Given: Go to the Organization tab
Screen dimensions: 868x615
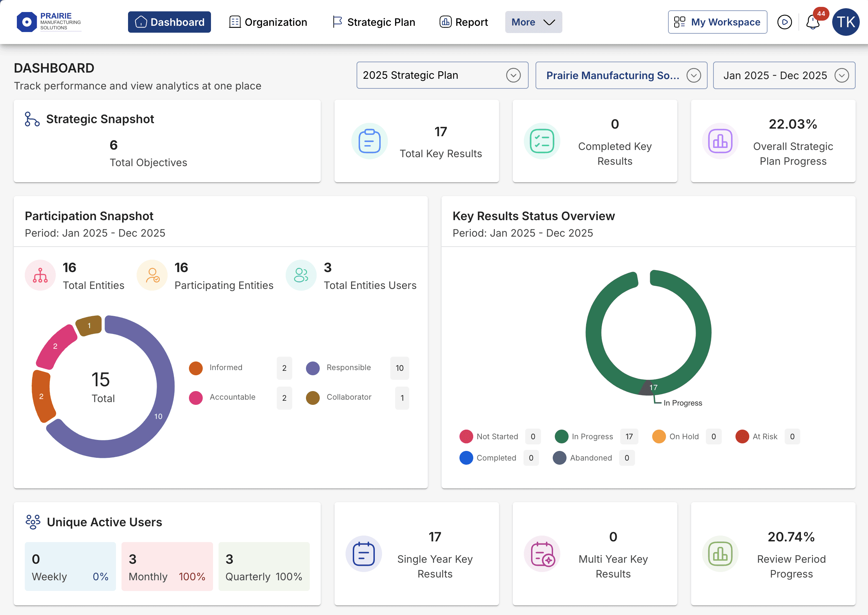Looking at the screenshot, I should coord(268,22).
